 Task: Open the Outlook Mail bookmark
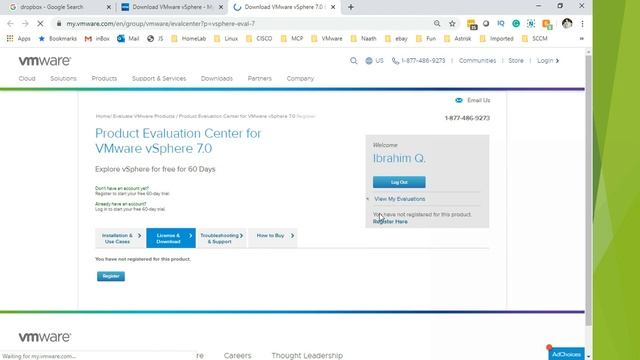(128, 38)
